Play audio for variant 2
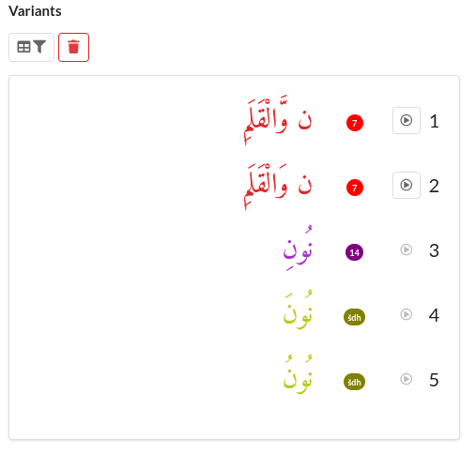The height and width of the screenshot is (453, 476). coord(407,185)
